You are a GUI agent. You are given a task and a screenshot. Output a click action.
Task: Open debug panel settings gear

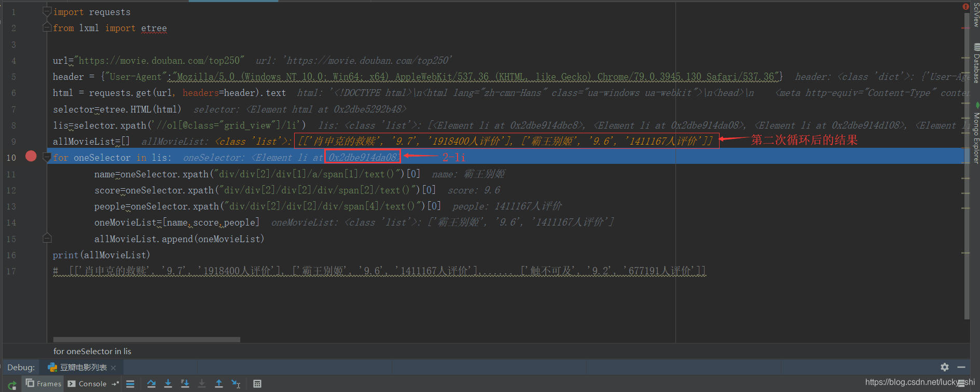click(945, 367)
